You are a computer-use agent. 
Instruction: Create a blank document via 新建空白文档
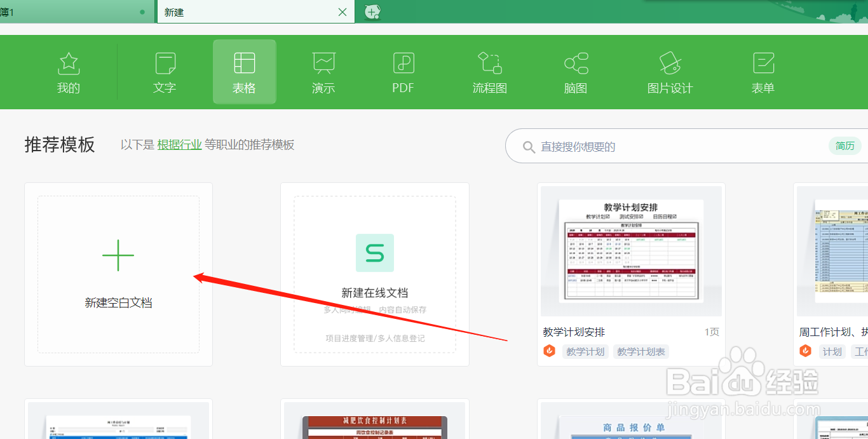click(x=118, y=274)
